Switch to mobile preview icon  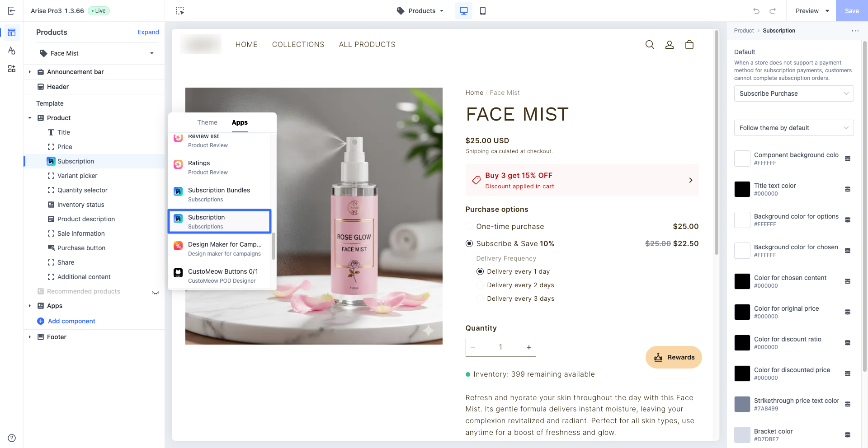point(483,11)
